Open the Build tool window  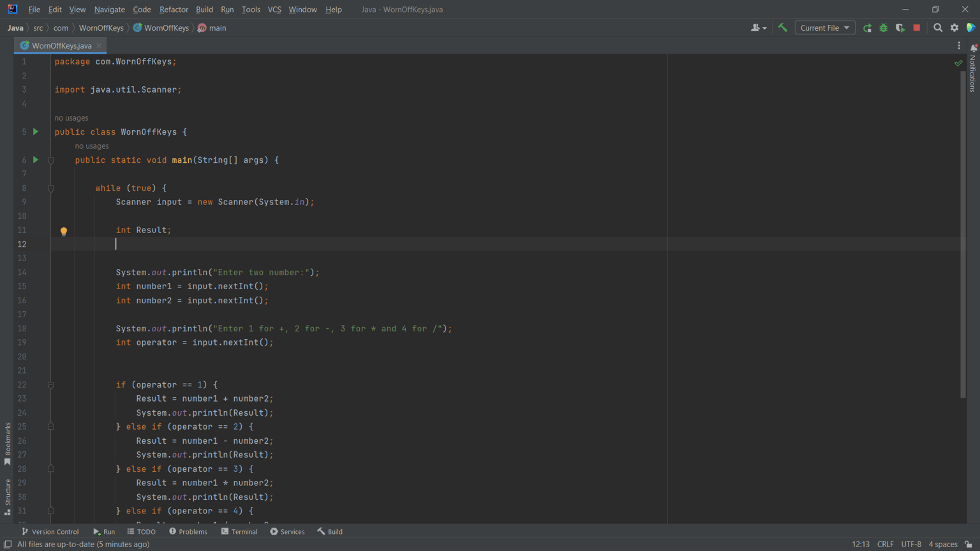[x=330, y=531]
